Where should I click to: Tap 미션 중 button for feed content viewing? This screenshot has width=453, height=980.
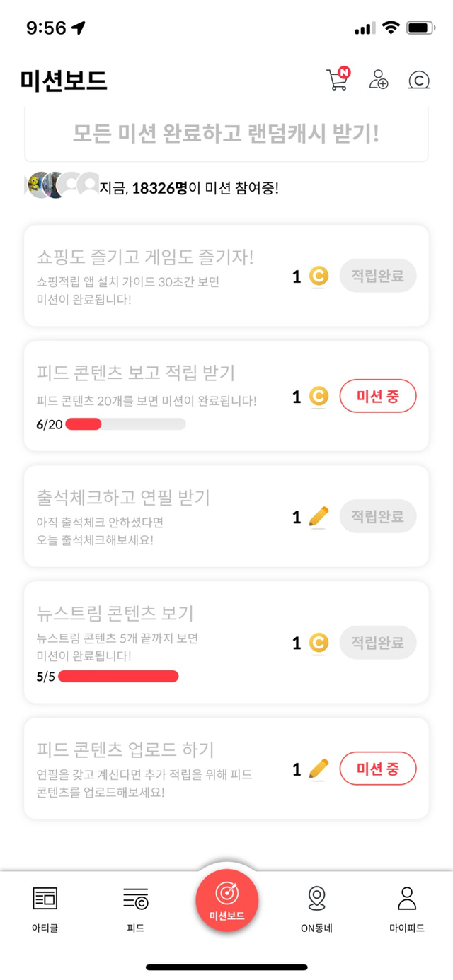coord(378,396)
